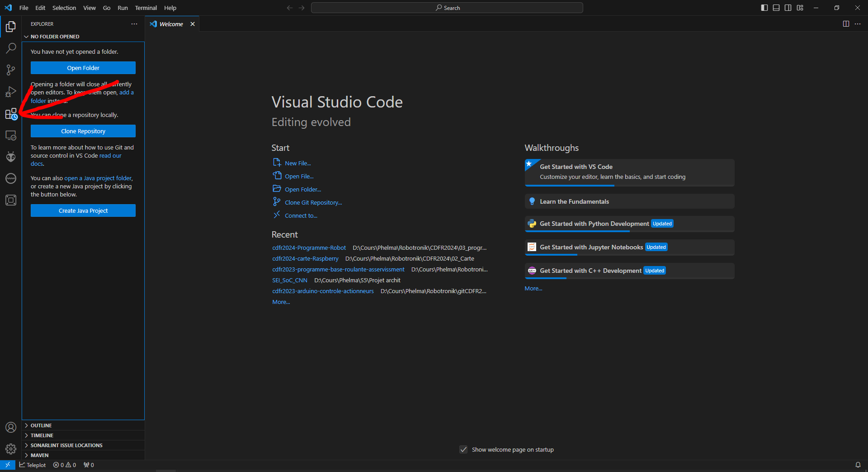Click More... under Recent list

pos(281,302)
